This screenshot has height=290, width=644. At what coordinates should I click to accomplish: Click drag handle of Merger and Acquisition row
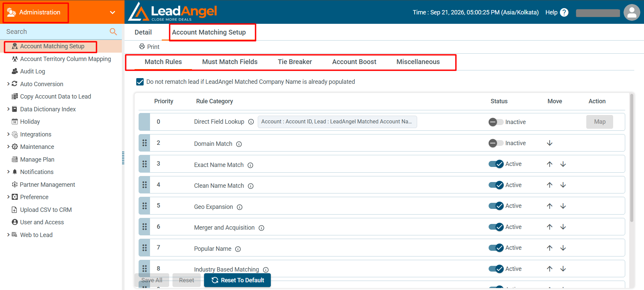click(x=144, y=227)
